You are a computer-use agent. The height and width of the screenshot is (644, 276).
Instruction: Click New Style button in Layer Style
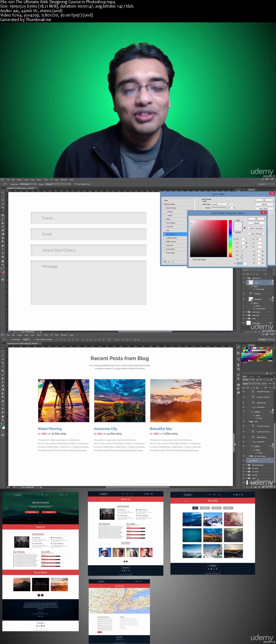coord(264,209)
